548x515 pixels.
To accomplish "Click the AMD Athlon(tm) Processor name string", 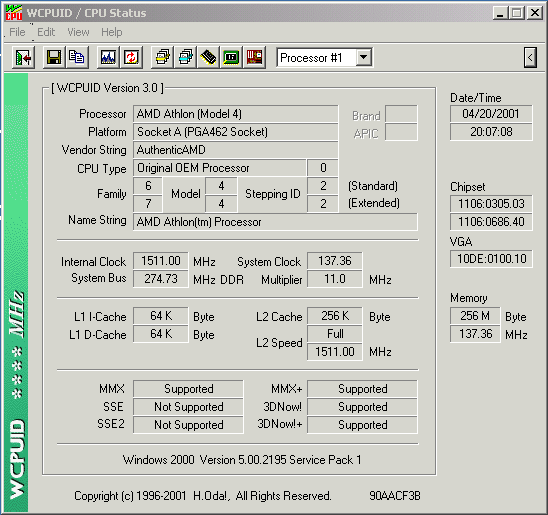I will click(x=275, y=222).
